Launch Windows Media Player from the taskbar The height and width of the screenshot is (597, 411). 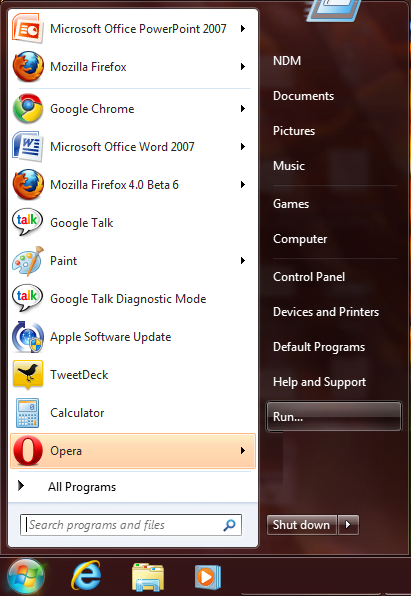pos(208,577)
